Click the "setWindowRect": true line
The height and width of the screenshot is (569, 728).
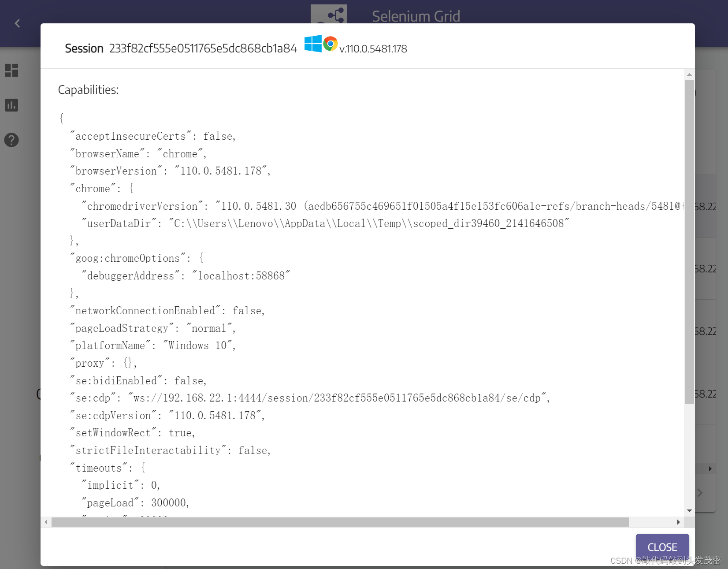tap(133, 433)
